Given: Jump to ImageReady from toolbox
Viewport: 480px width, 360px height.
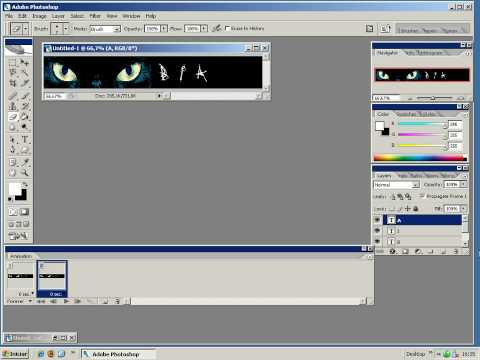Looking at the screenshot, I should pyautogui.click(x=18, y=236).
